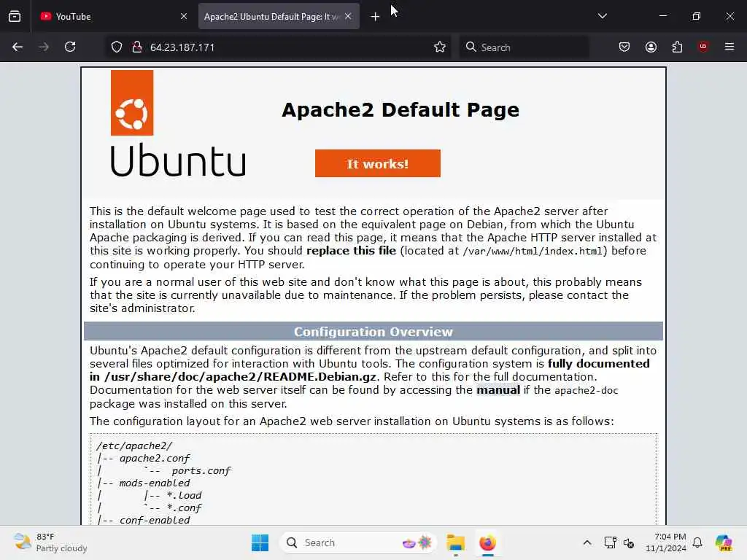The image size is (747, 560).
Task: Open the notifications bell icon
Action: (697, 542)
